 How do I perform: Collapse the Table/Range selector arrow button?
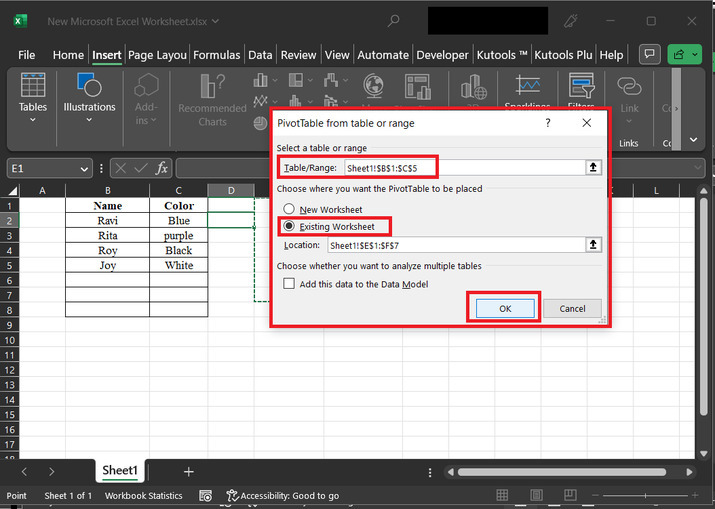click(x=593, y=168)
